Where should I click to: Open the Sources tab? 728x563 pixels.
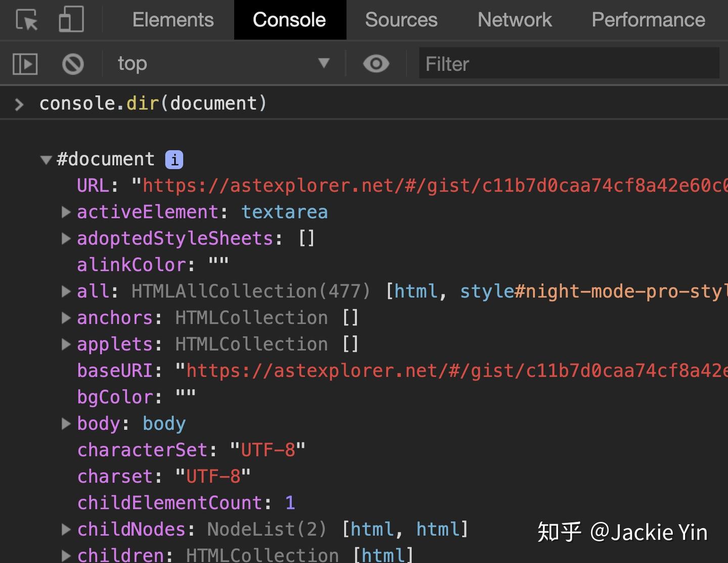point(401,20)
